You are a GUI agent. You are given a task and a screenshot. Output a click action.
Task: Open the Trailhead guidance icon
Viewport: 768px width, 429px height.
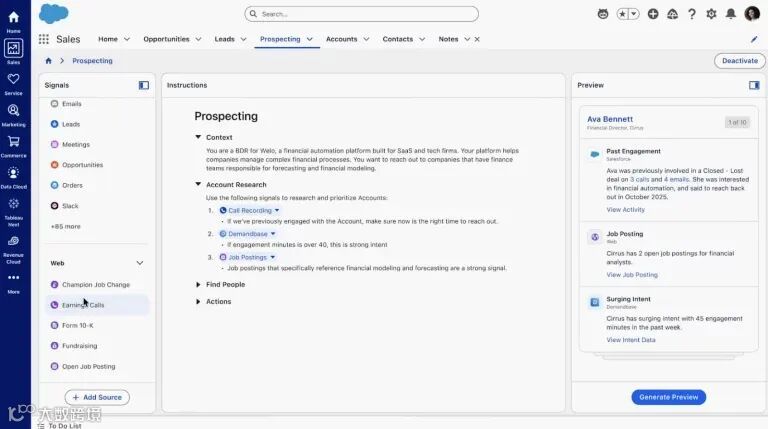672,14
